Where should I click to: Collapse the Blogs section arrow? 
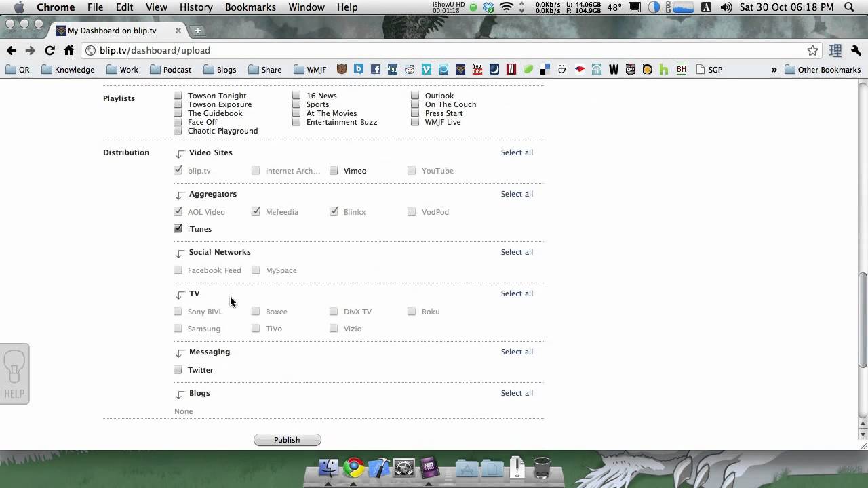pyautogui.click(x=180, y=394)
